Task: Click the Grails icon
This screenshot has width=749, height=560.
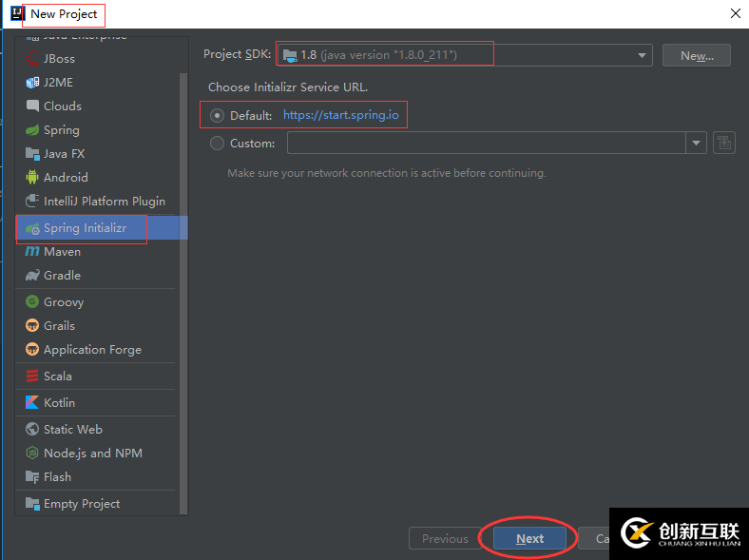Action: click(x=32, y=325)
